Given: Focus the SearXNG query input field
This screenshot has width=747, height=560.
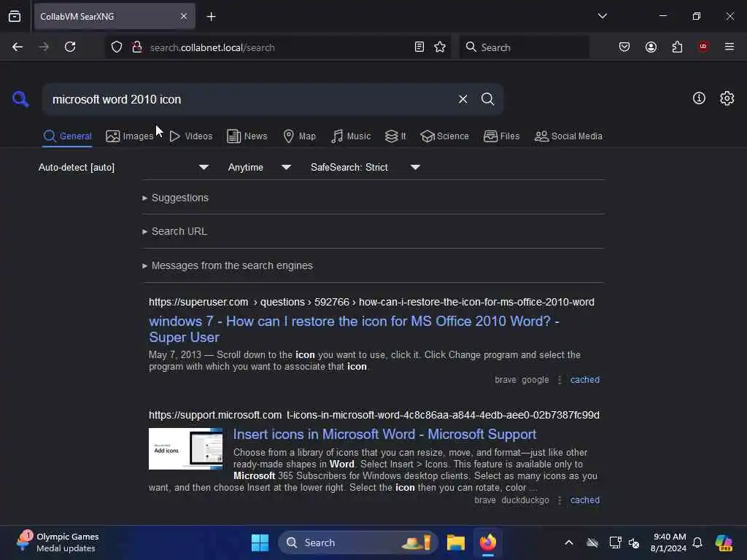Looking at the screenshot, I should [x=248, y=99].
